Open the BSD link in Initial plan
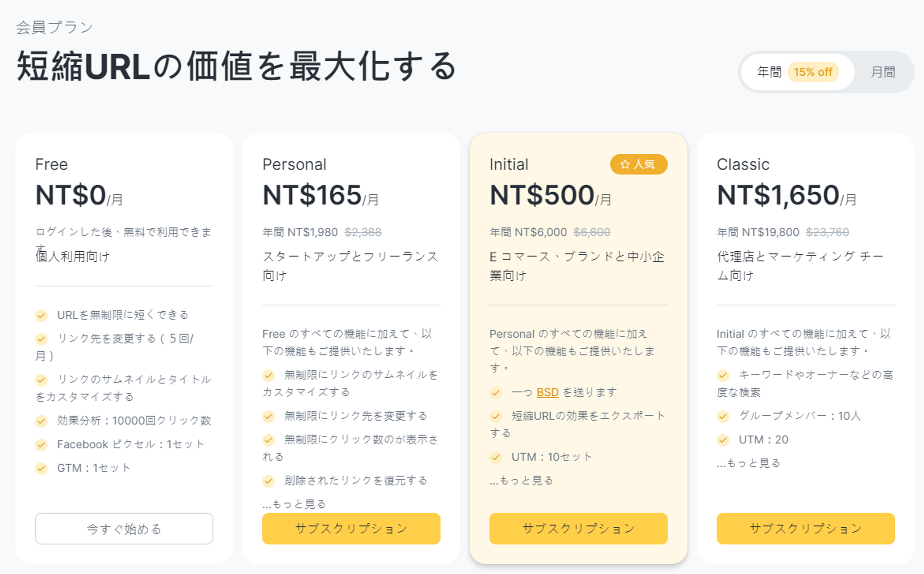 [x=547, y=393]
